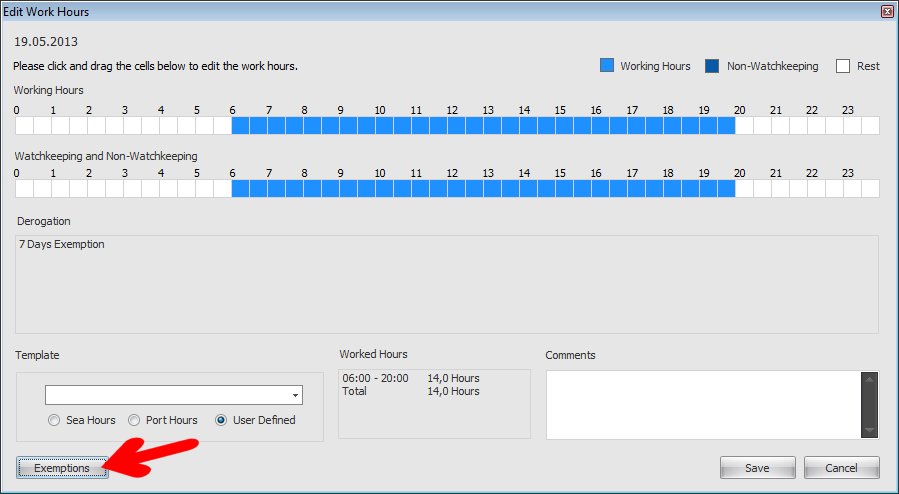This screenshot has height=494, width=899.
Task: Click first cell of hour 12 in Working Hours row
Action: 456,126
